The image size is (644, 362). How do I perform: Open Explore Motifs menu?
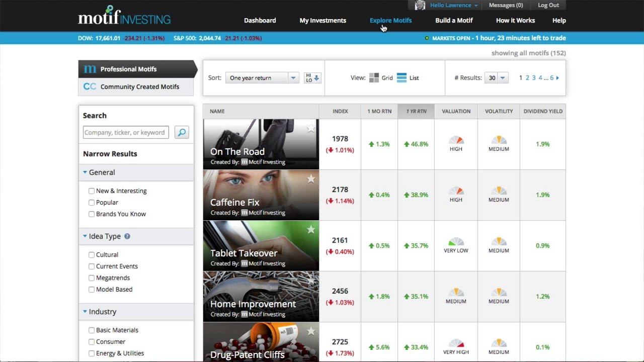391,21
